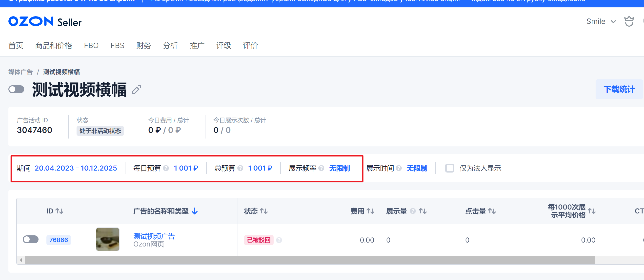The width and height of the screenshot is (644, 280).
Task: Click help icon next to 展示频率
Action: 321,168
